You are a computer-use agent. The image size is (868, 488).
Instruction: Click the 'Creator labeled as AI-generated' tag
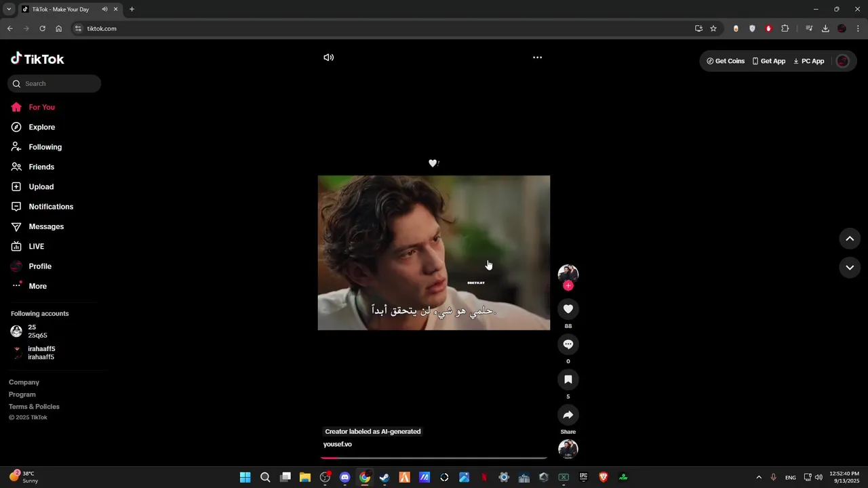coord(373,432)
